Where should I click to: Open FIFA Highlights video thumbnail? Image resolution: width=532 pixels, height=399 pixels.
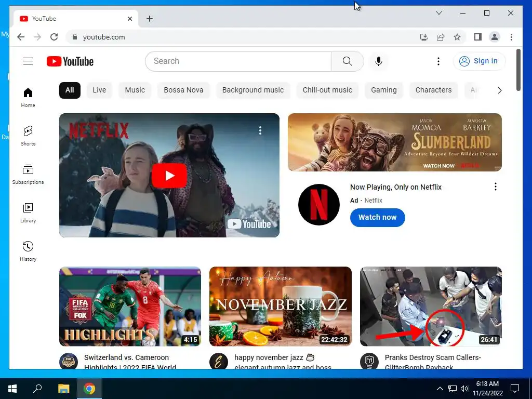pos(130,307)
